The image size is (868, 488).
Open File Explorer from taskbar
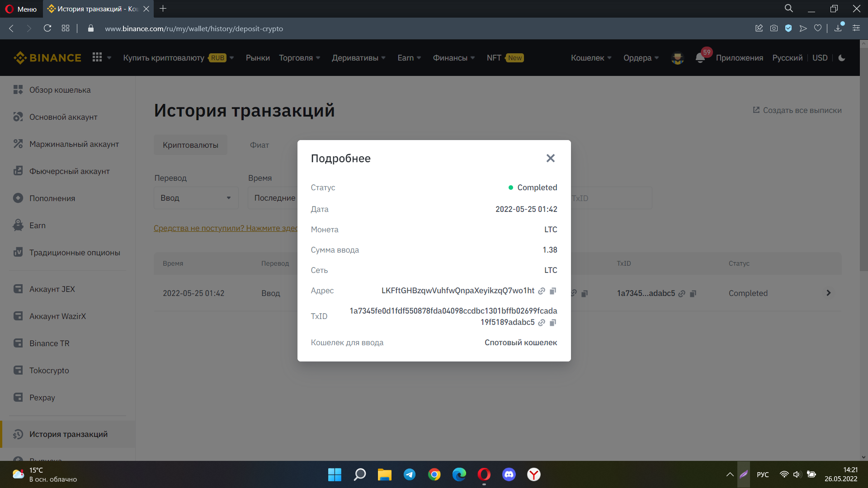pyautogui.click(x=385, y=474)
